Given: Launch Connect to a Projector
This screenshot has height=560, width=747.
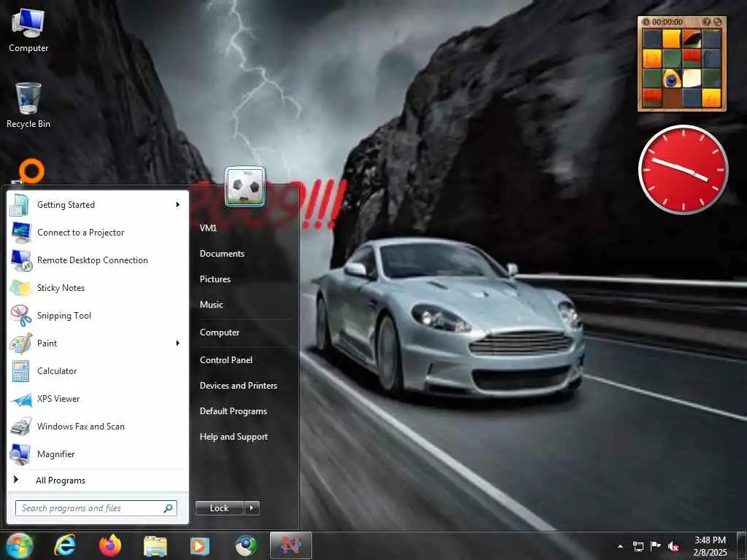Looking at the screenshot, I should [98, 233].
